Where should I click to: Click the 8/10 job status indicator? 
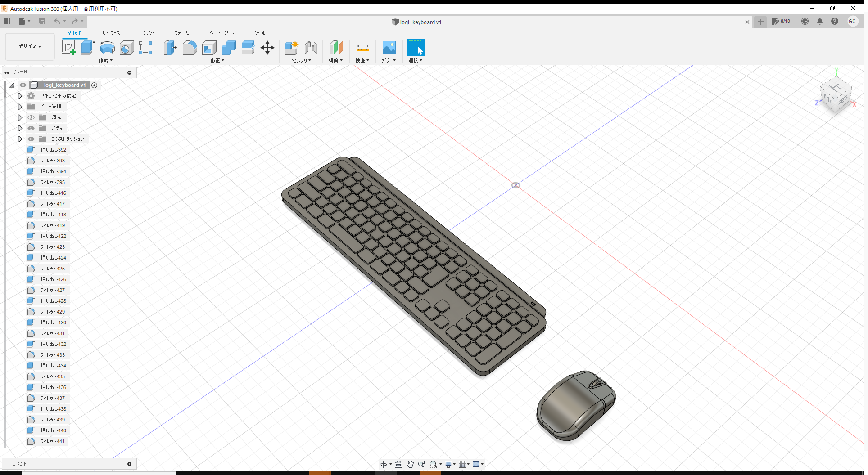point(781,21)
